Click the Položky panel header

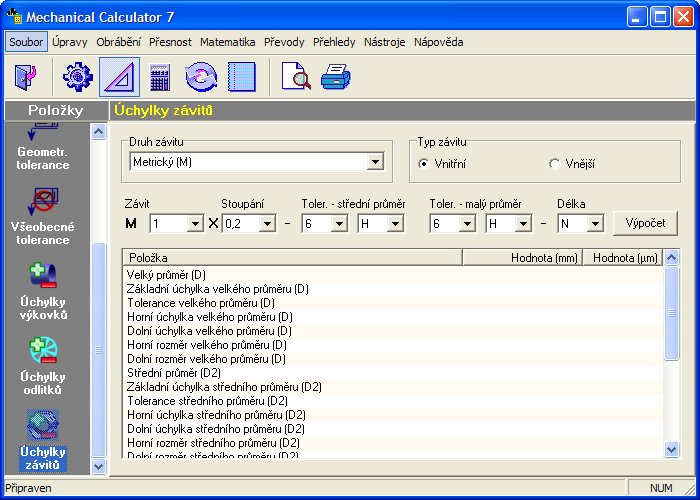(56, 110)
